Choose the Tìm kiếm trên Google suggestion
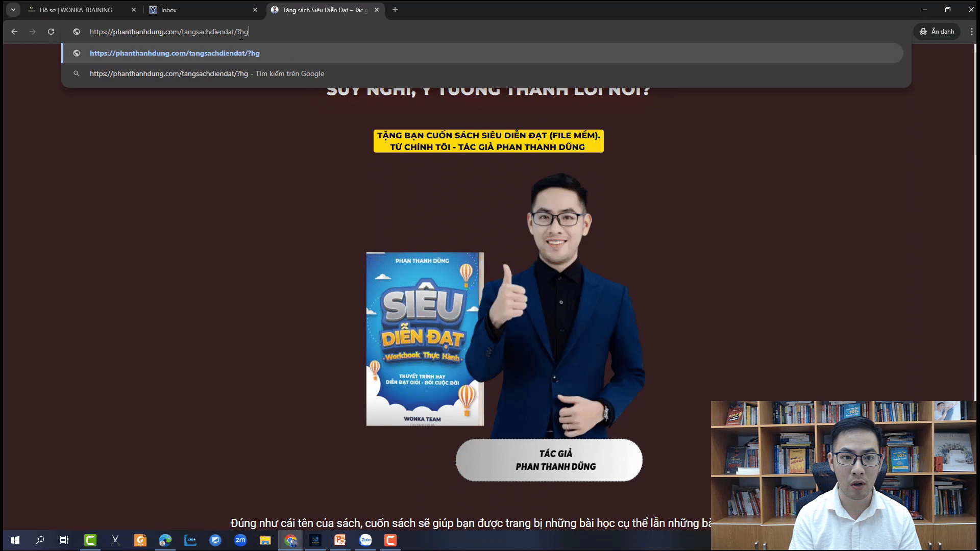The image size is (980, 551). 207,73
